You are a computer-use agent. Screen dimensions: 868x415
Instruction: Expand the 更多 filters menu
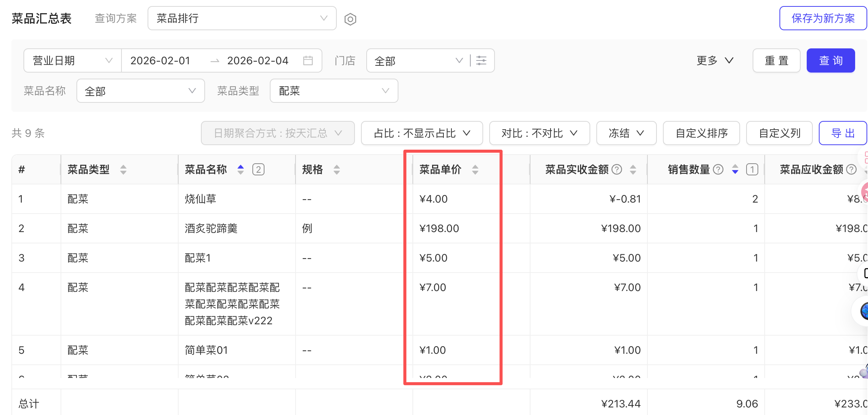point(715,60)
